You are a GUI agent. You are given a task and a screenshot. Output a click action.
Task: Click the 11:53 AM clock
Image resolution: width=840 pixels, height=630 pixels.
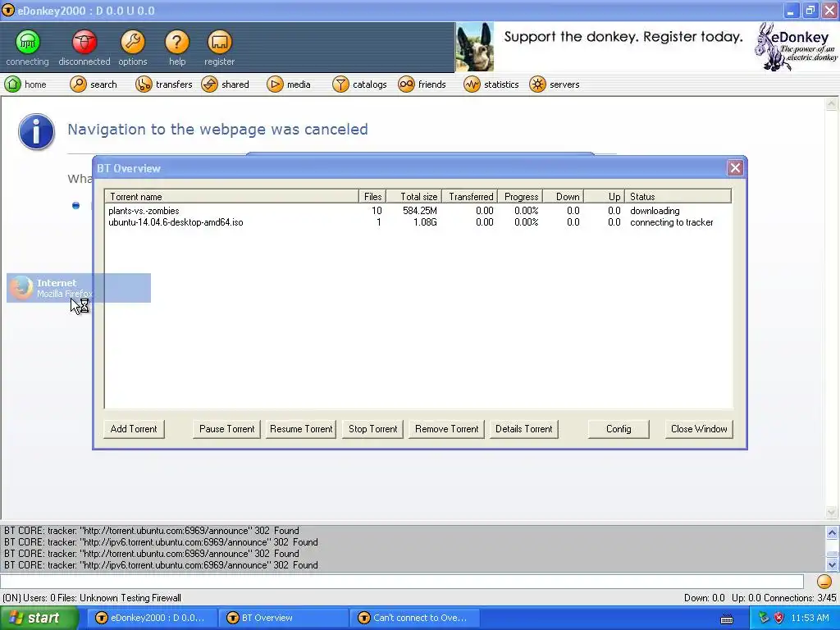pyautogui.click(x=810, y=618)
